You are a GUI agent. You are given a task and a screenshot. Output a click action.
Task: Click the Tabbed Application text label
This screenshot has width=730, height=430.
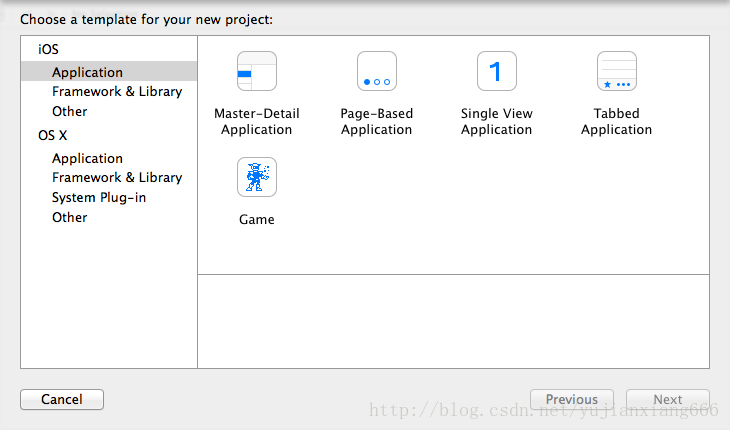click(616, 121)
